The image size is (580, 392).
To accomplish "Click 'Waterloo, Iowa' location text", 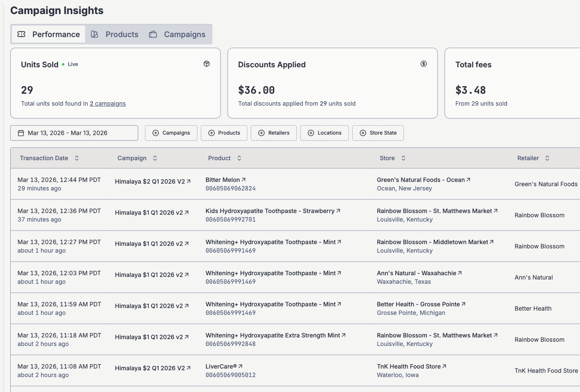I will pyautogui.click(x=398, y=375).
